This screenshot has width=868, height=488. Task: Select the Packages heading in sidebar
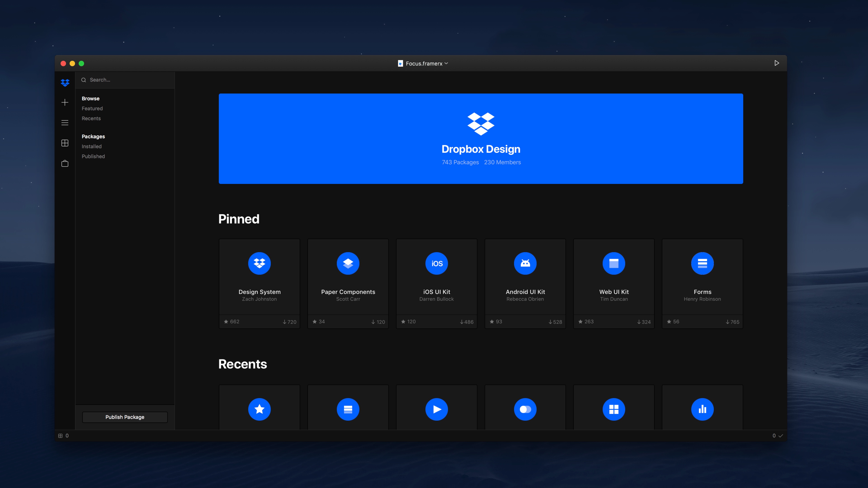[93, 136]
